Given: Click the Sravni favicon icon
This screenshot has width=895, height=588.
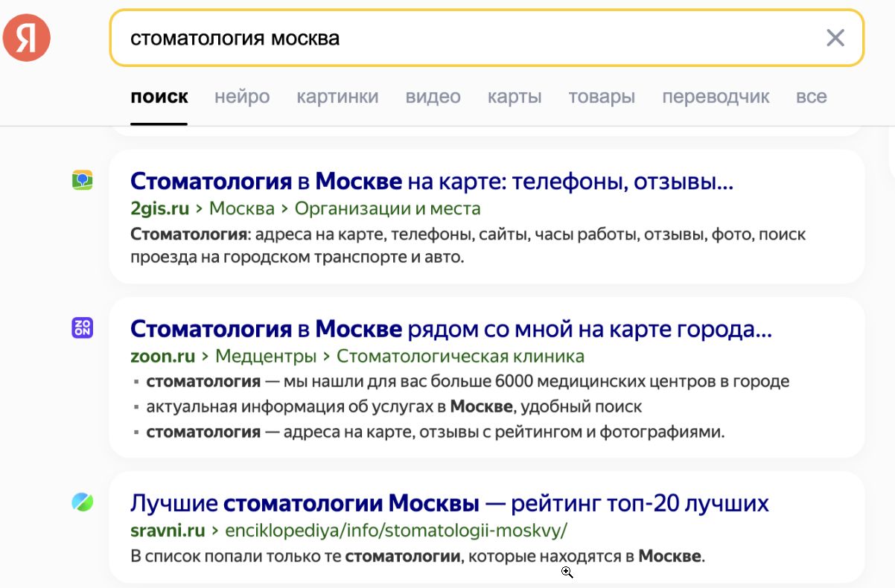Looking at the screenshot, I should [x=82, y=502].
